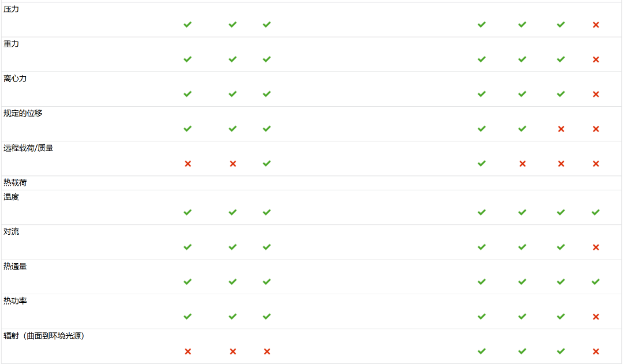
Task: Click the 重力 row label
Action: 11,44
